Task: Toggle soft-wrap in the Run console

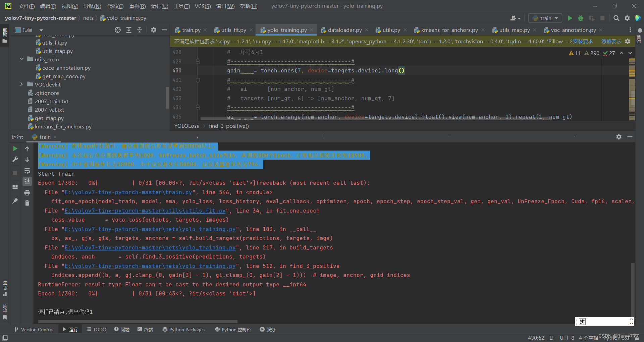Action: pyautogui.click(x=27, y=171)
